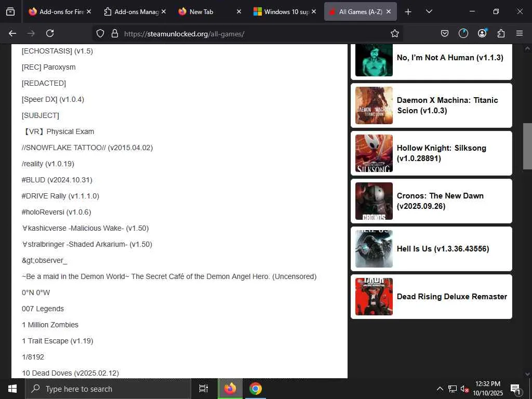Open [SUBJECT] game link
The height and width of the screenshot is (399, 532).
[x=40, y=115]
